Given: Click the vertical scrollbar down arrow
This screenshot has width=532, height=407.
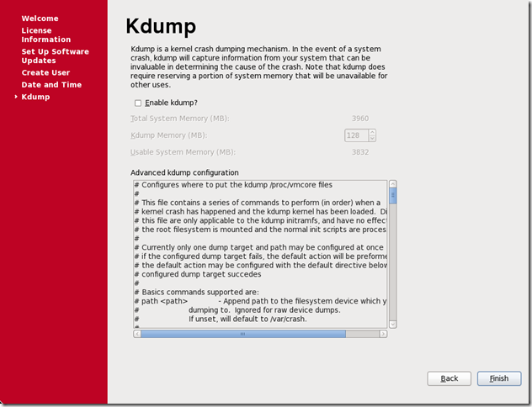Looking at the screenshot, I should point(393,325).
